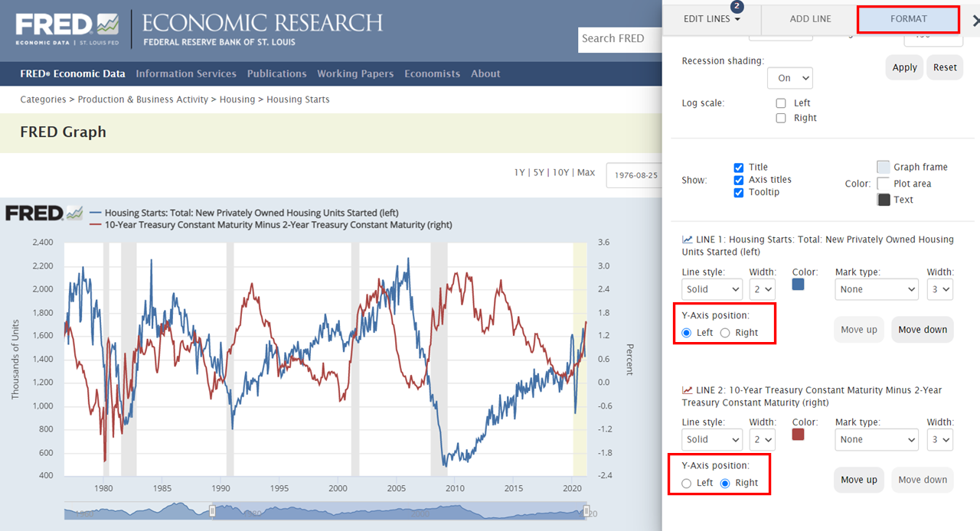Set date range to 5Y

coord(538,173)
